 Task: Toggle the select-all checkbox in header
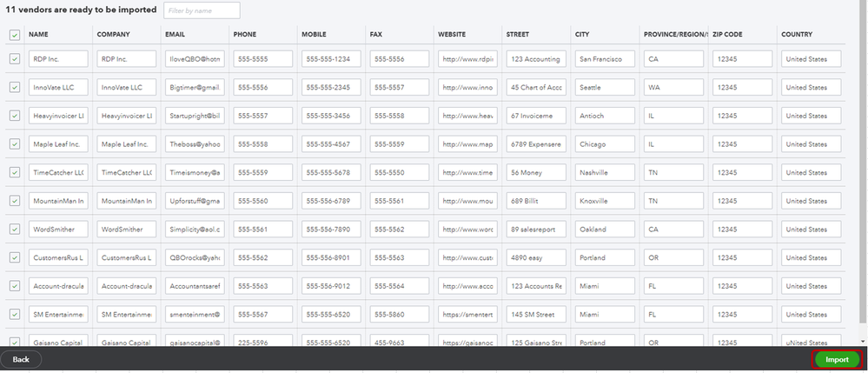15,36
